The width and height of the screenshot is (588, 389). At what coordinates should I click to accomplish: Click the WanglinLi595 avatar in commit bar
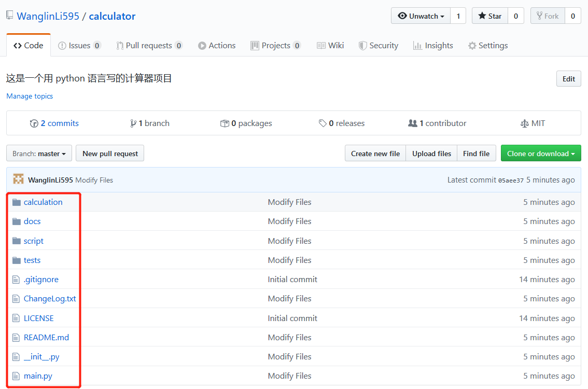[x=18, y=179]
